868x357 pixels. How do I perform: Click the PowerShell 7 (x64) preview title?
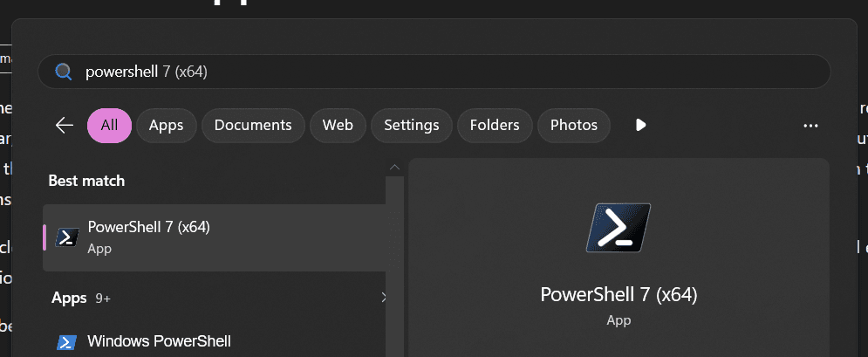619,294
